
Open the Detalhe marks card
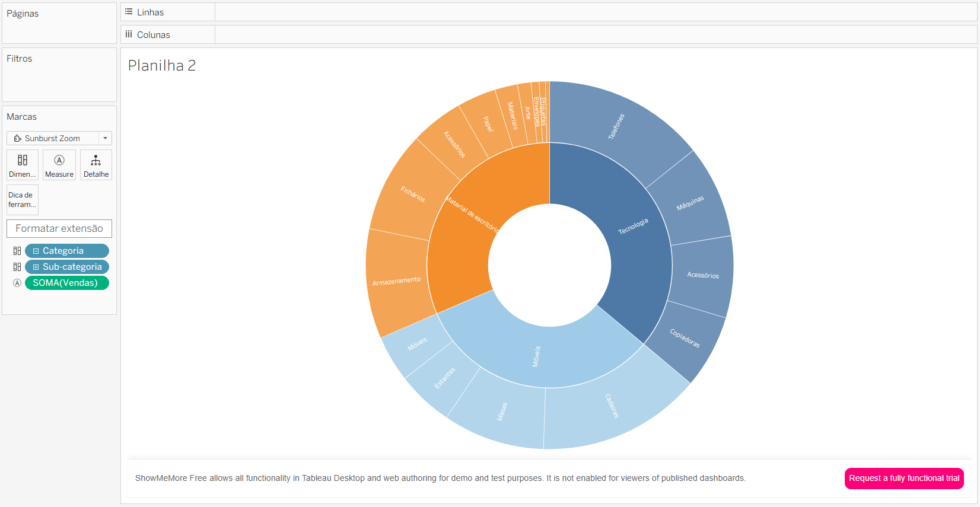(96, 164)
